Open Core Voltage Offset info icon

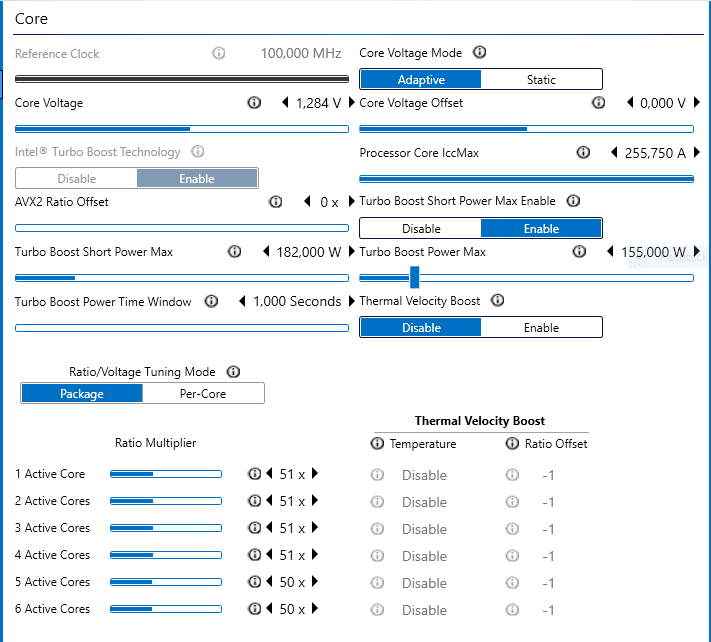click(x=599, y=103)
